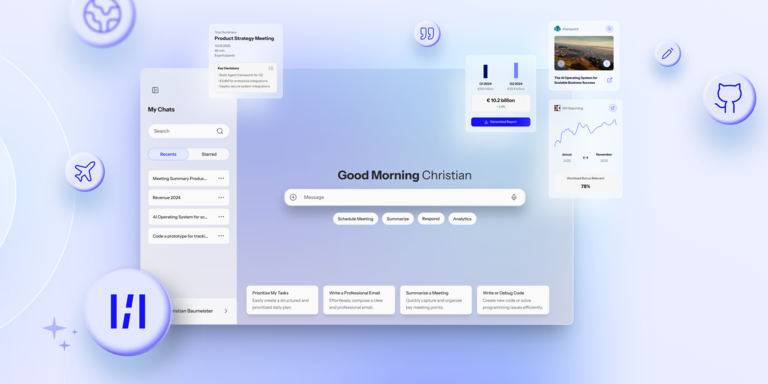Screen dimensions: 768x384
Task: Click the airplane icon bubble
Action: click(x=85, y=172)
